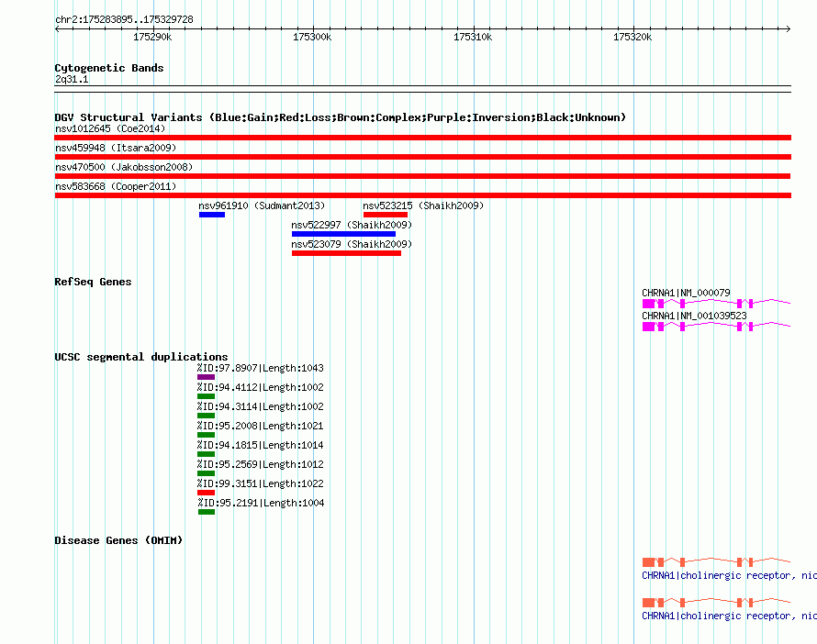Click nsv523215 (Shaikh2009) label
The height and width of the screenshot is (644, 817).
(423, 205)
